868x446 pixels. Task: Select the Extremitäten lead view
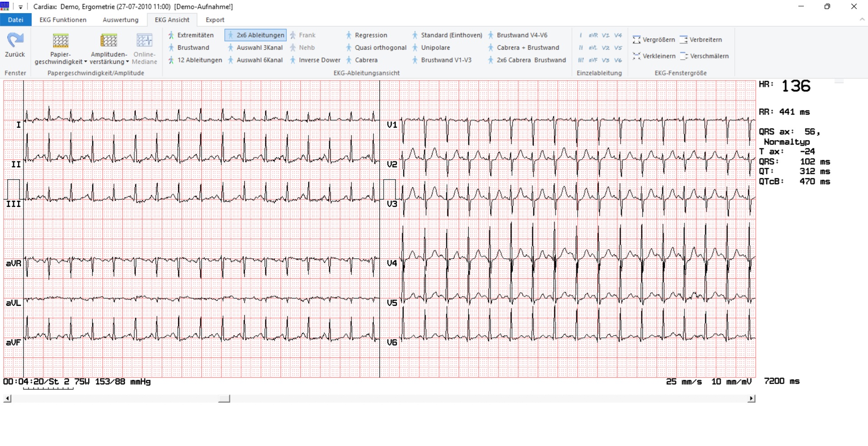coord(191,35)
